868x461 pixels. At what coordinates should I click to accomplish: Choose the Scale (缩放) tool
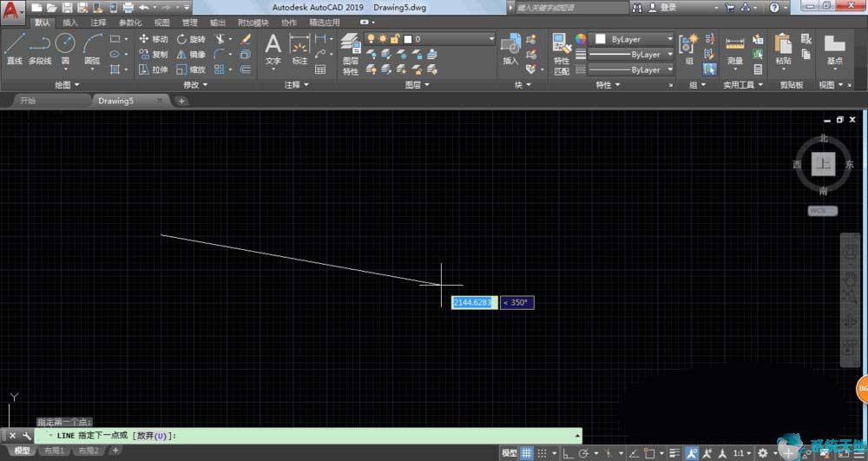[x=191, y=69]
